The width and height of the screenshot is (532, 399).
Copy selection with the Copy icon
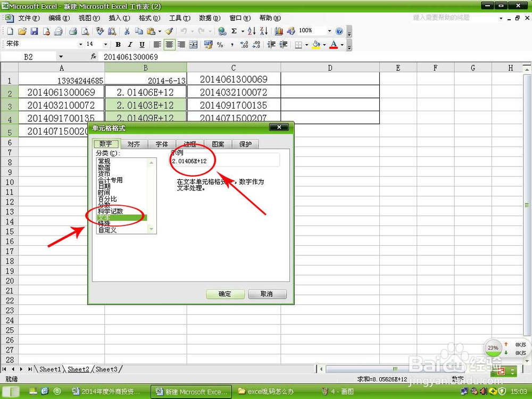click(139, 31)
